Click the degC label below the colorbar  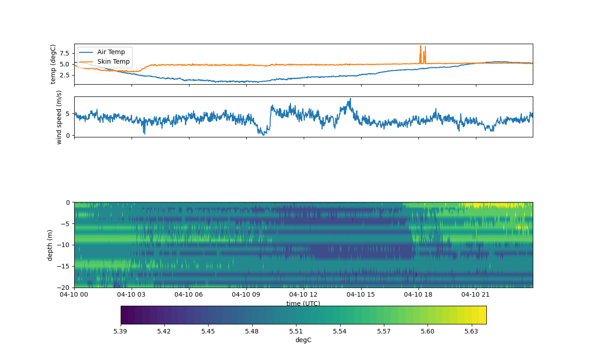click(303, 340)
